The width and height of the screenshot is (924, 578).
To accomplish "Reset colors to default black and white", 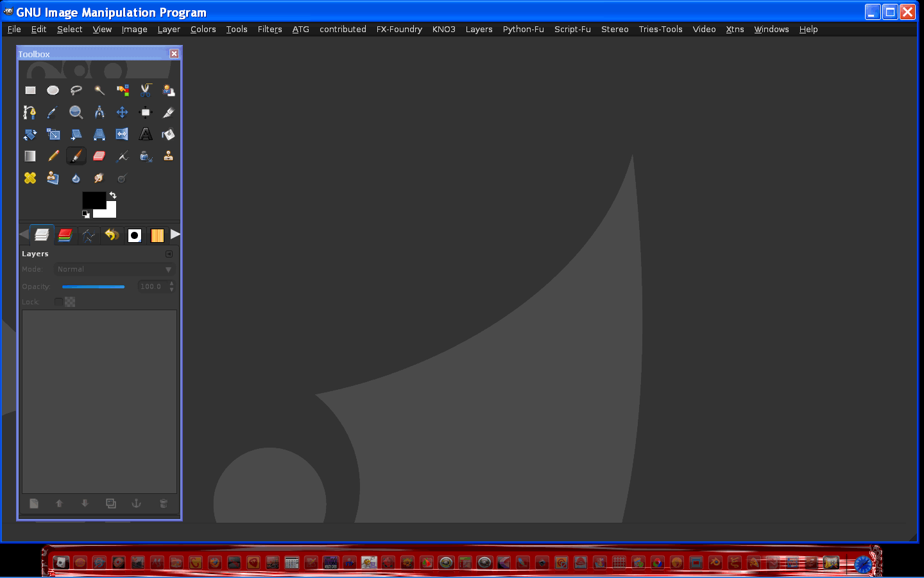I will [x=86, y=214].
